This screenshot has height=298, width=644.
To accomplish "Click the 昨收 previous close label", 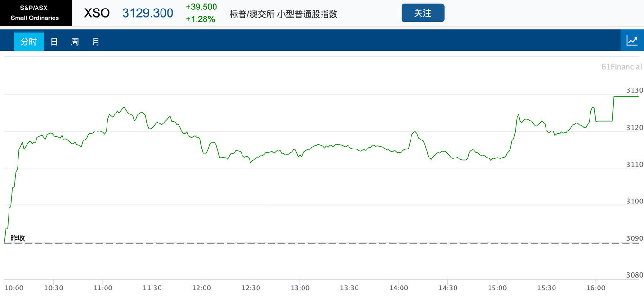I will 18,237.
